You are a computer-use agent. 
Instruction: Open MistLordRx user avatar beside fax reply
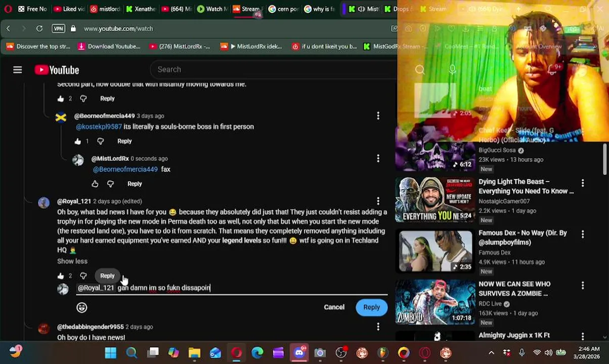pyautogui.click(x=78, y=160)
